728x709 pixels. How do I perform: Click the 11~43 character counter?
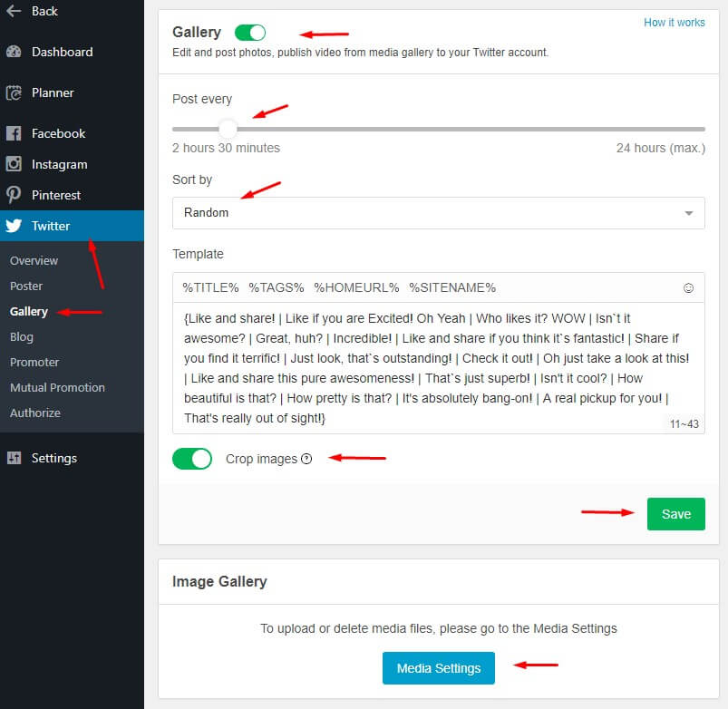pos(684,424)
